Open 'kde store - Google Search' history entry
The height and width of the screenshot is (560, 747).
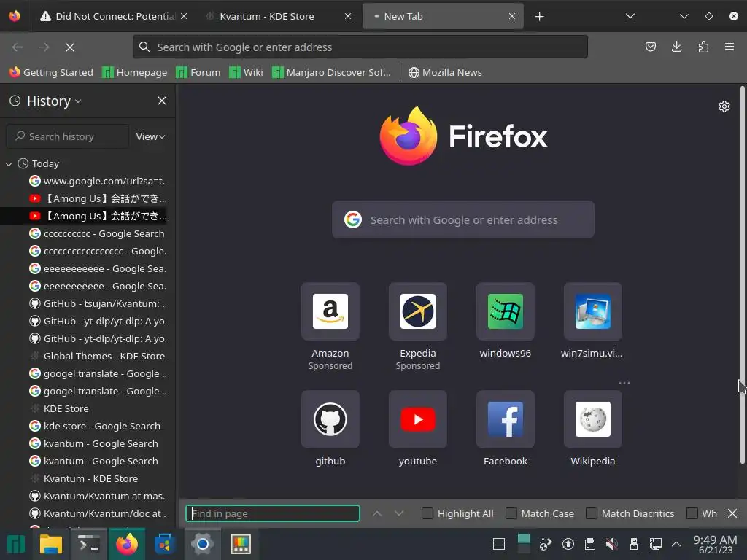point(98,426)
